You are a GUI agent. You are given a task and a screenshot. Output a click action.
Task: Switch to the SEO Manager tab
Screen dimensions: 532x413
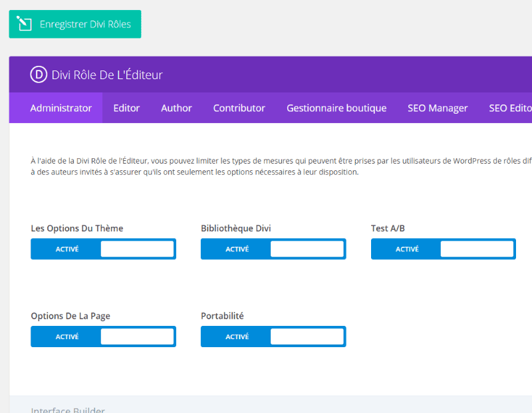(438, 108)
